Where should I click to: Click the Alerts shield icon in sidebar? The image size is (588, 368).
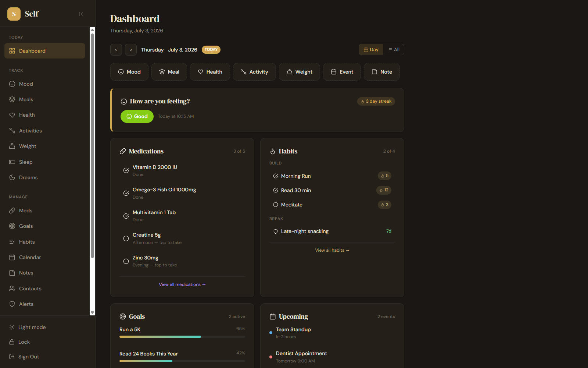(x=12, y=304)
